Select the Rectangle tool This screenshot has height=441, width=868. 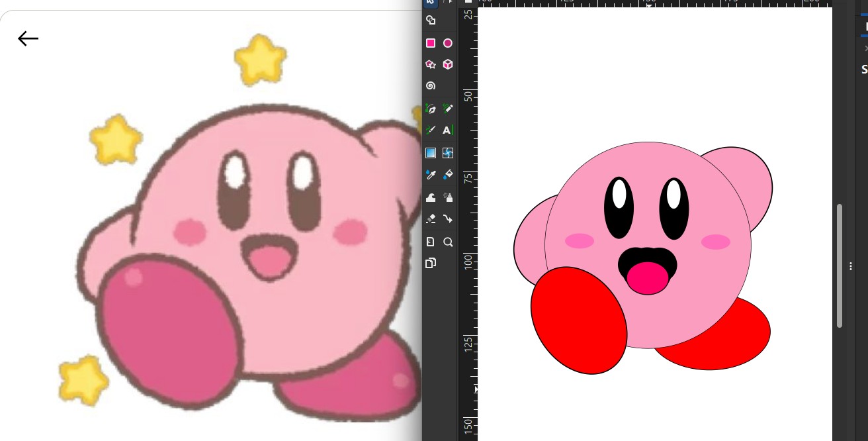(x=431, y=43)
